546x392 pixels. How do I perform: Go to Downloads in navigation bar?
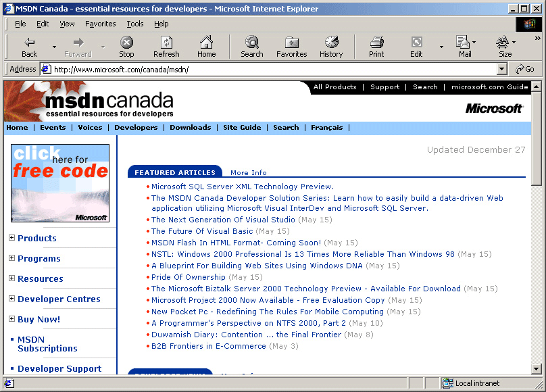click(x=190, y=128)
